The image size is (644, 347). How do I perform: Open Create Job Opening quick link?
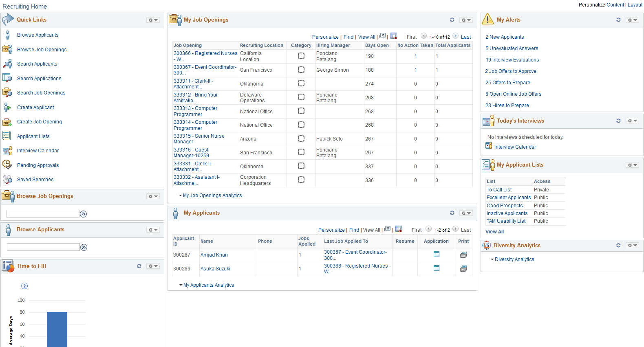click(40, 122)
